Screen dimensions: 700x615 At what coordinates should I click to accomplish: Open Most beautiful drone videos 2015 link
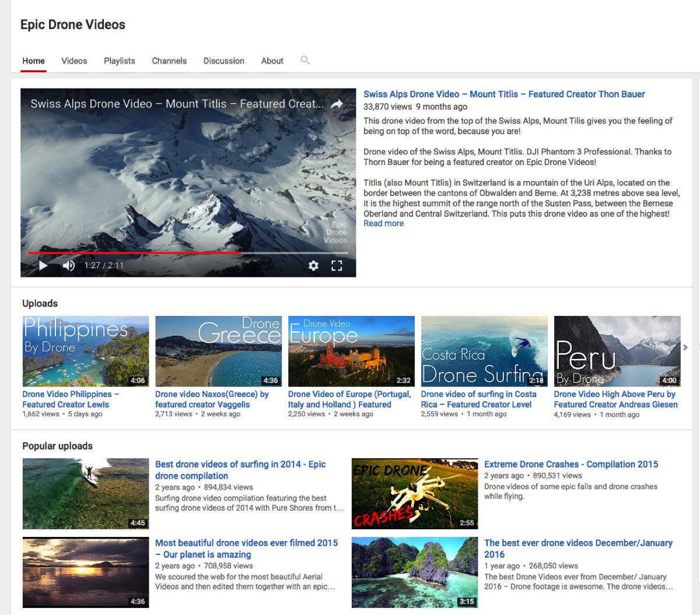coord(246,549)
